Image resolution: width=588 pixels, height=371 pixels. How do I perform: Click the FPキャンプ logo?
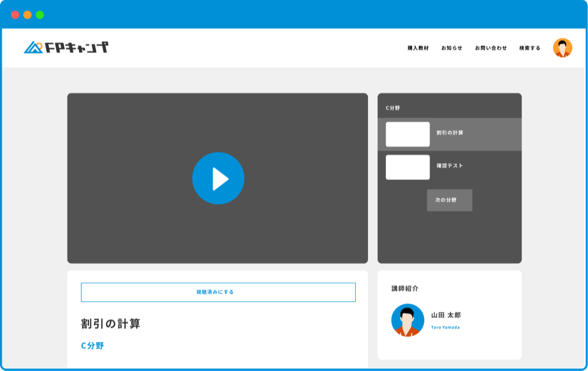(x=66, y=47)
